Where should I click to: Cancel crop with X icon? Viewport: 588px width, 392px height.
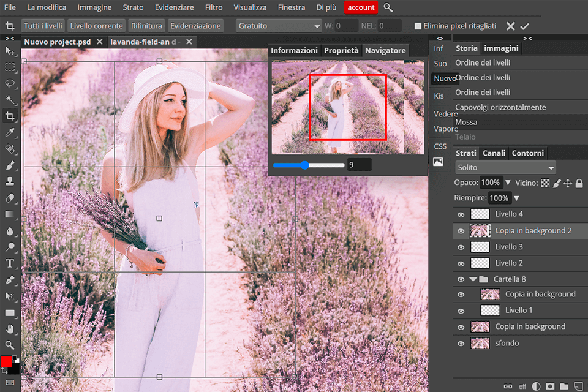(510, 26)
